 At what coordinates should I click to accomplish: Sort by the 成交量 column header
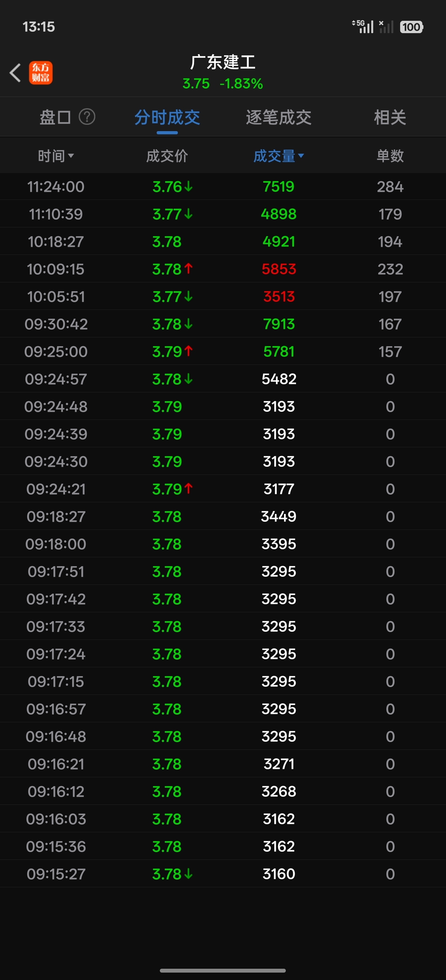click(x=279, y=155)
